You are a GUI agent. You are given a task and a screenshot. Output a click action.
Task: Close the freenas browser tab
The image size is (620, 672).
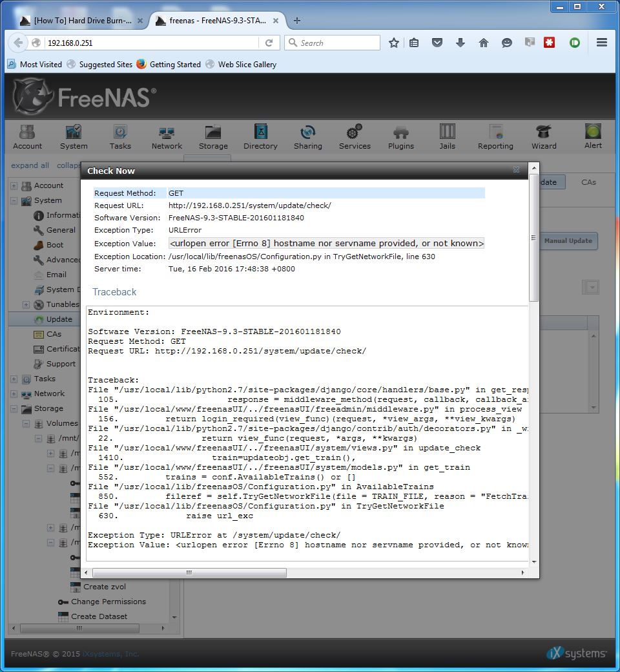point(276,21)
